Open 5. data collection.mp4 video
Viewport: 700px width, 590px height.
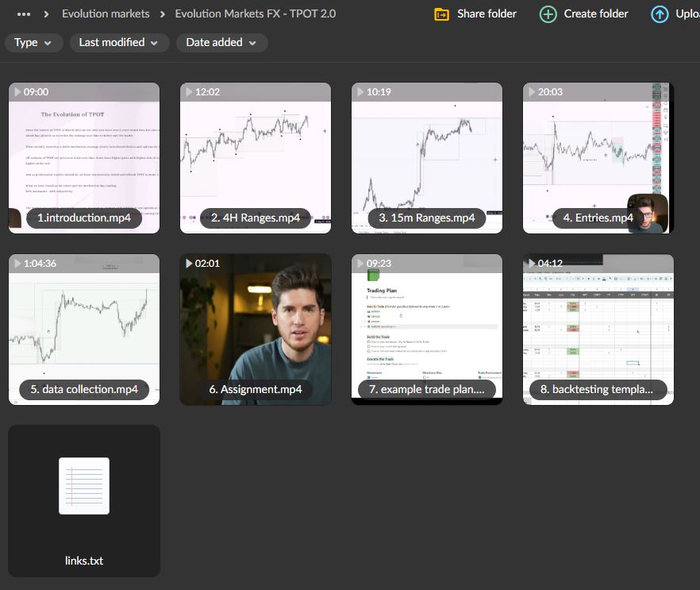pos(84,329)
